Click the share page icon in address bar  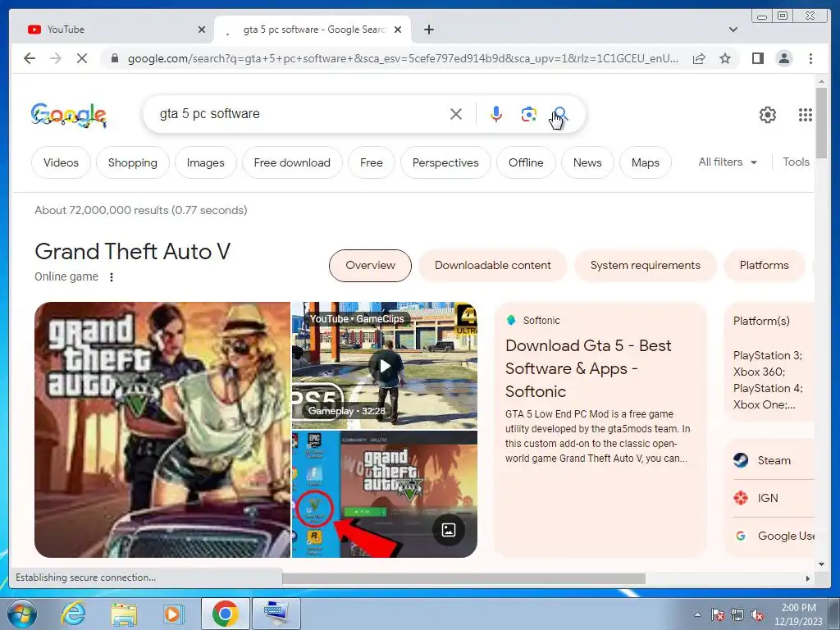click(699, 58)
